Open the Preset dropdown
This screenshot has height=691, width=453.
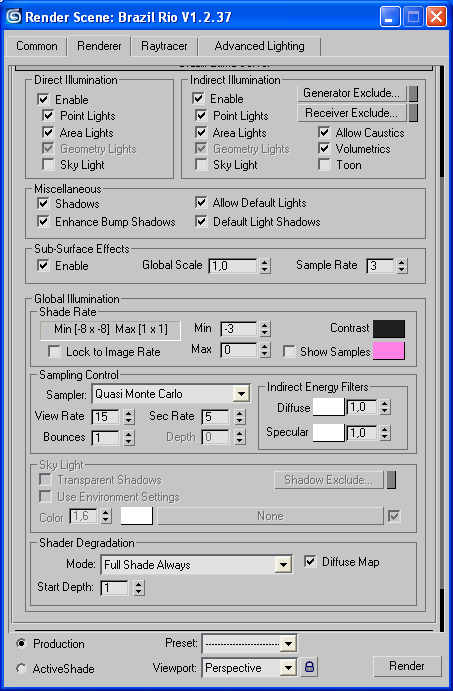click(288, 644)
